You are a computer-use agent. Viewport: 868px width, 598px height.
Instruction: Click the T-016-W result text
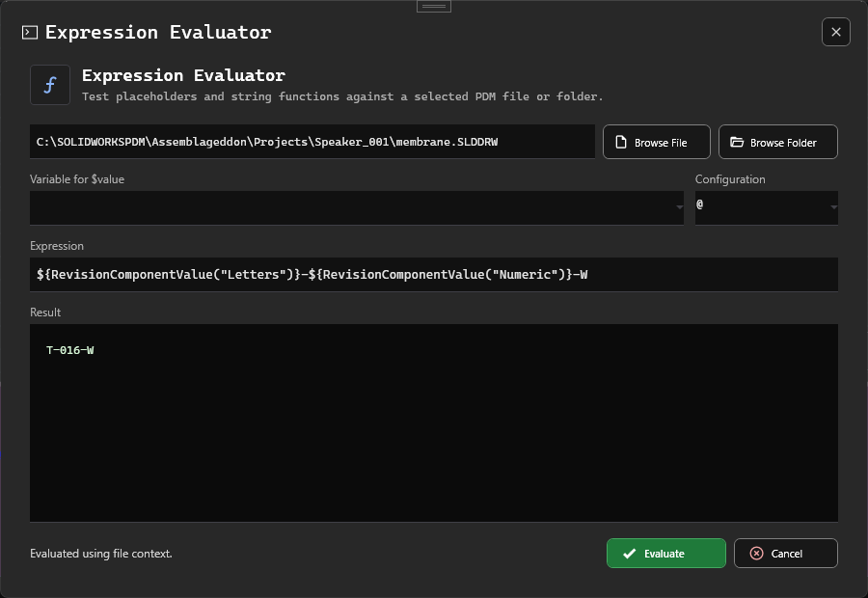point(69,350)
